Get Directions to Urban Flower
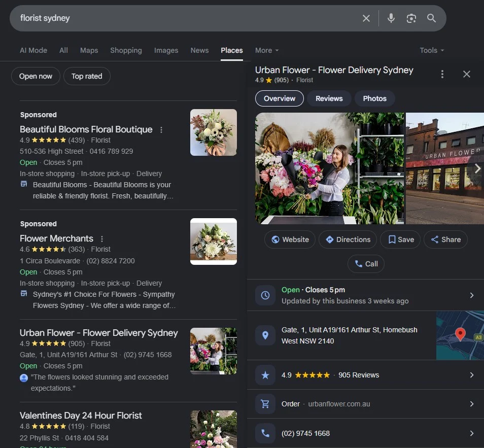The width and height of the screenshot is (484, 448). pos(348,239)
